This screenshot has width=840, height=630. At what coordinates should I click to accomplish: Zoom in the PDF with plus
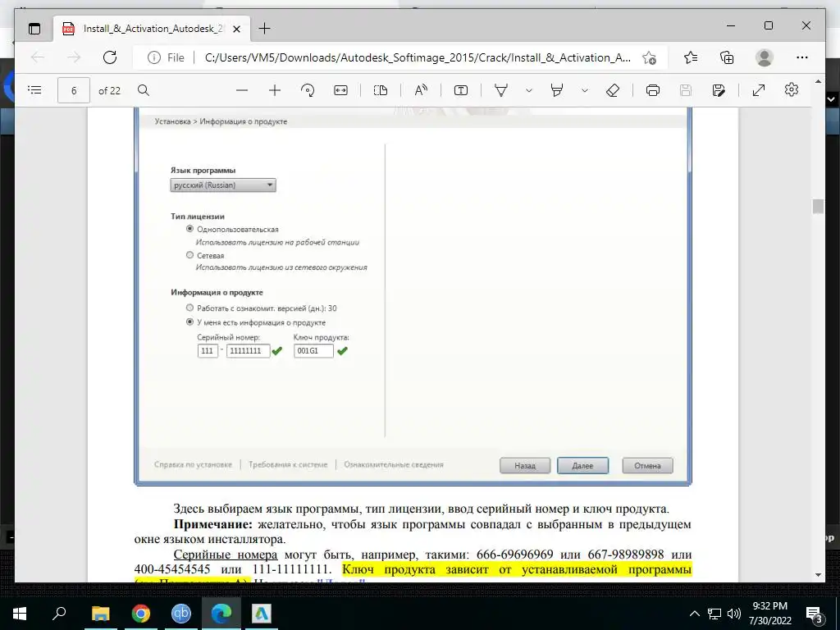275,90
